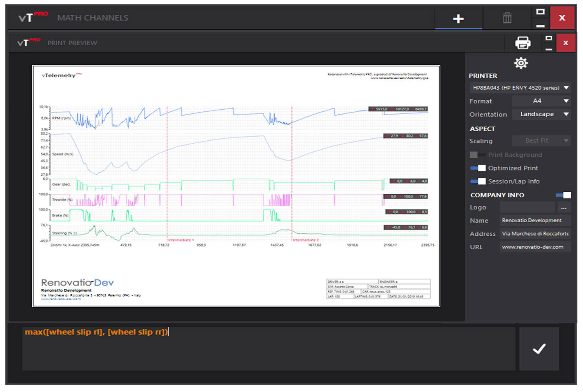Click the Address input field
The image size is (583, 392).
[x=535, y=234]
